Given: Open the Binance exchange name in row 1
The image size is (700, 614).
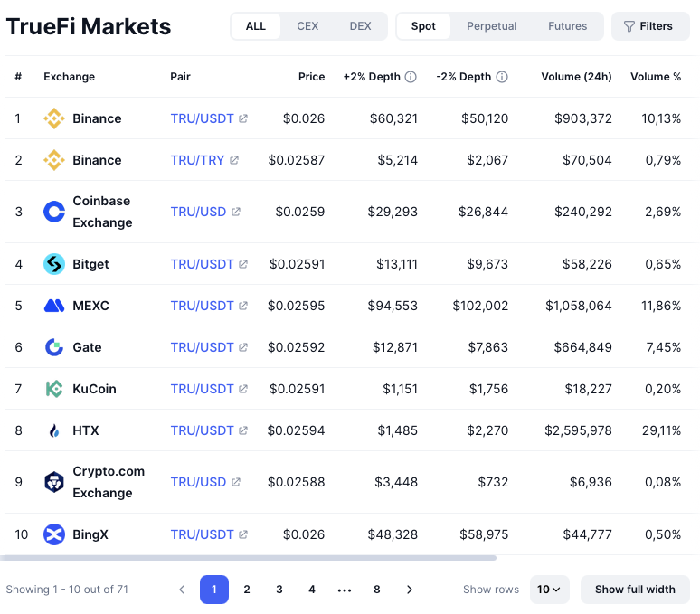Looking at the screenshot, I should [97, 118].
